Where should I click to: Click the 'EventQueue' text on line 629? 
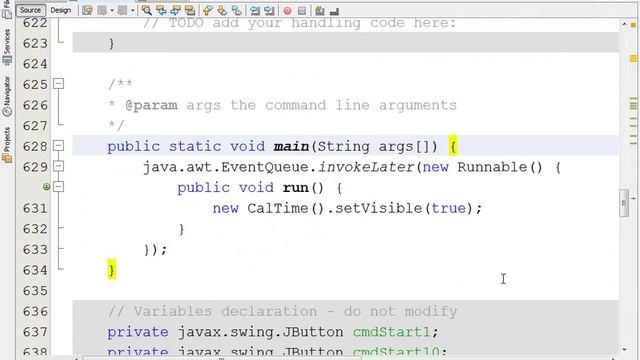265,167
